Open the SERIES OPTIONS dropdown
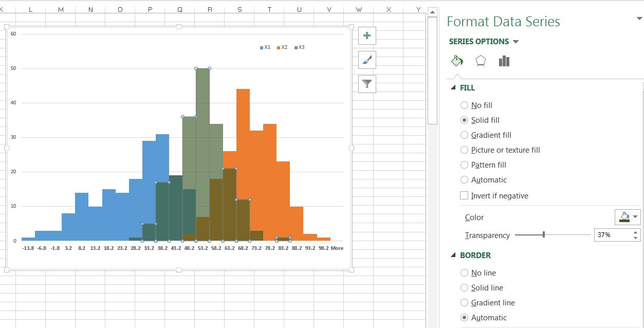 (517, 42)
